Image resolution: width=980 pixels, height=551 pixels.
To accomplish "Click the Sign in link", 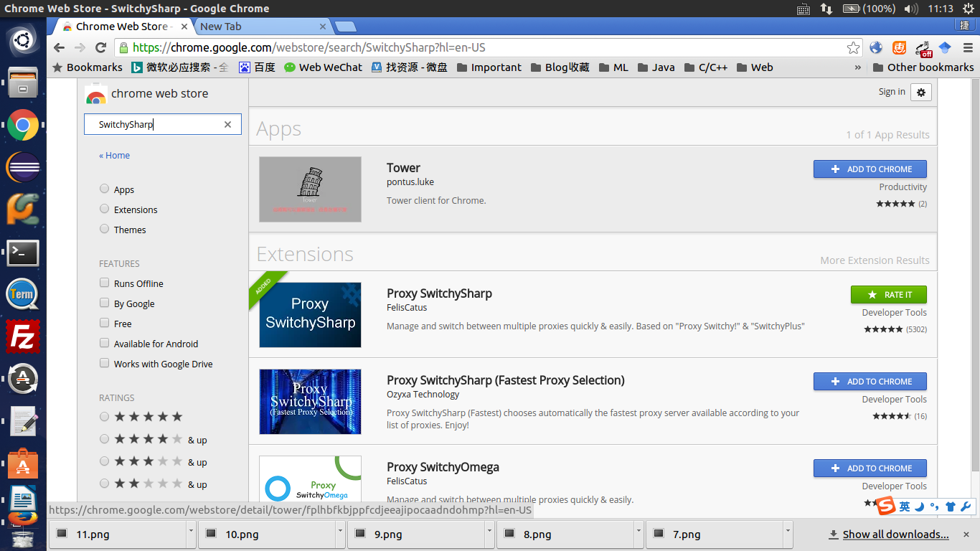I will (x=892, y=92).
